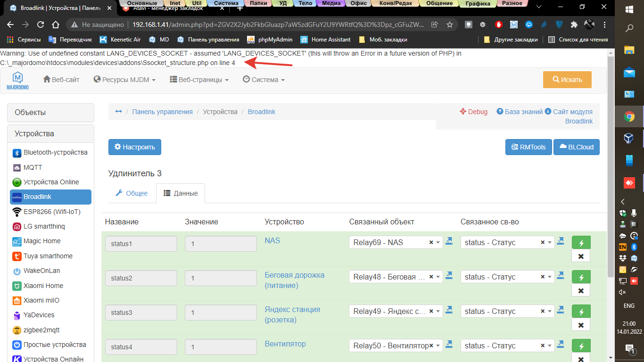Switch to the Общее tab
Image resolution: width=644 pixels, height=362 pixels.
pyautogui.click(x=132, y=193)
